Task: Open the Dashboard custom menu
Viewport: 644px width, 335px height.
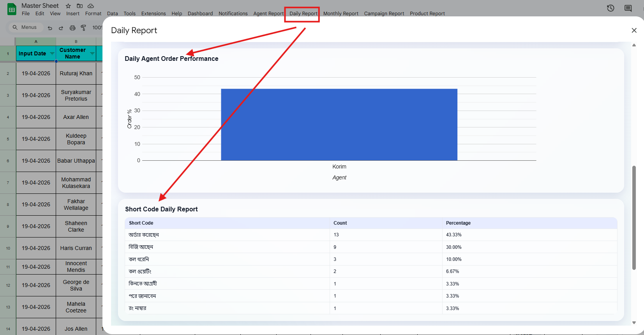Action: click(200, 14)
